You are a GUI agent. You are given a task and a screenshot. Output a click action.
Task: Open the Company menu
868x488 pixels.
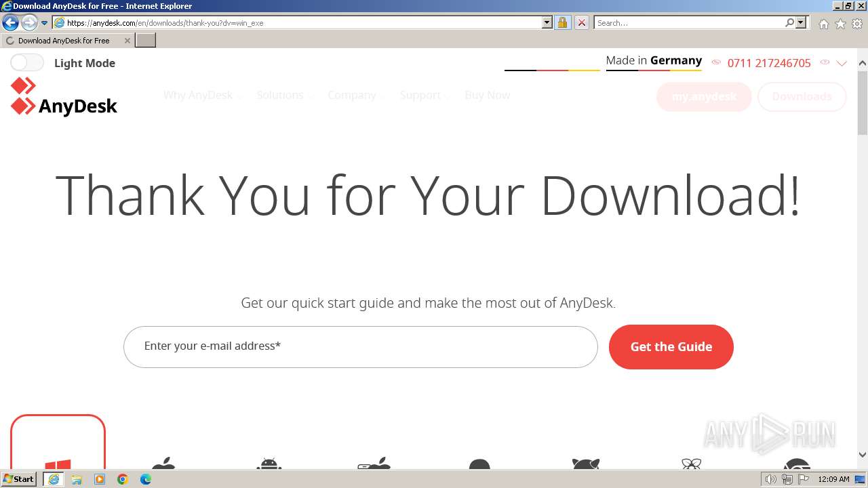point(356,95)
